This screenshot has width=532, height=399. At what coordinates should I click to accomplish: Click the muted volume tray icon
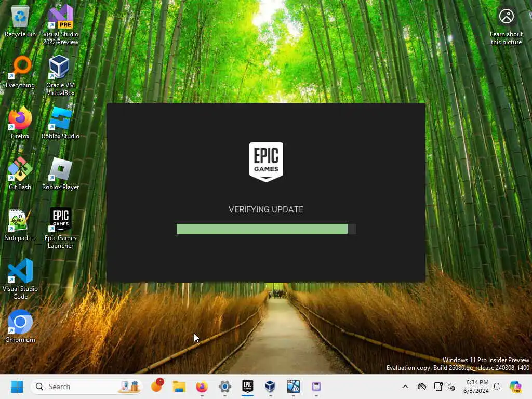click(451, 387)
